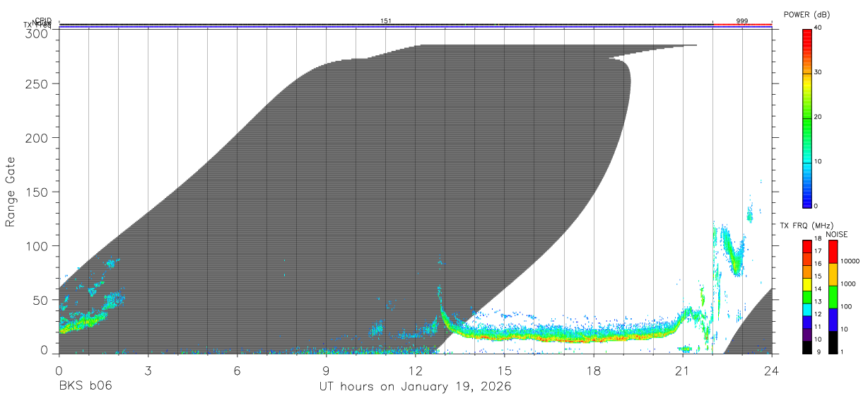Click the 0 tick on POWER color bar

817,206
